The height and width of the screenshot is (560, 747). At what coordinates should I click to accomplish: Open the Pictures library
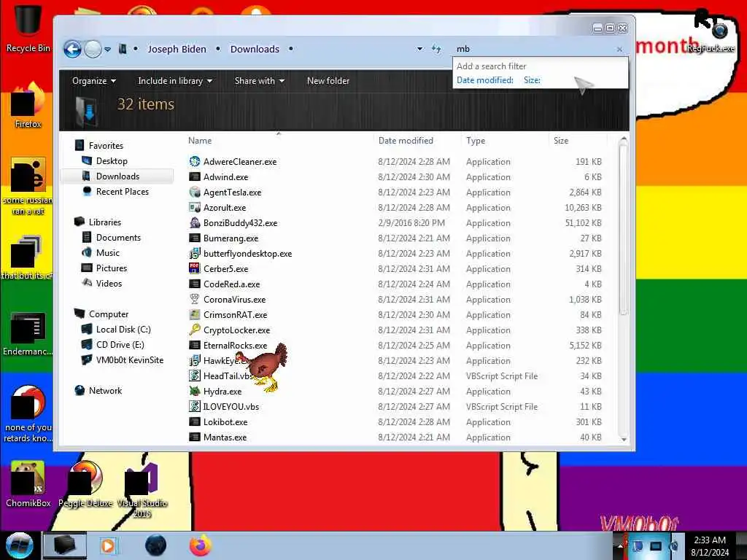(x=112, y=268)
